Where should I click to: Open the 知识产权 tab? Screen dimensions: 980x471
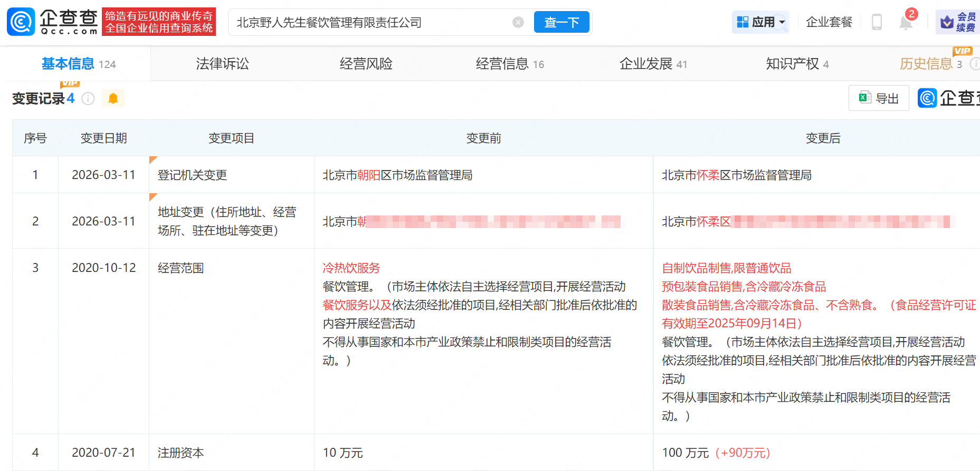coord(797,64)
